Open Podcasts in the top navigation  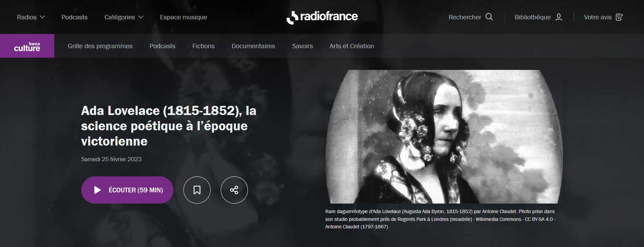tap(75, 17)
